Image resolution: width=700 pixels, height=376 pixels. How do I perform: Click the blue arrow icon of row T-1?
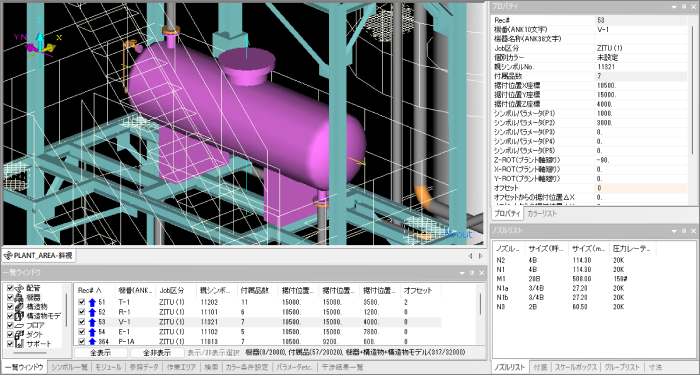(x=92, y=302)
